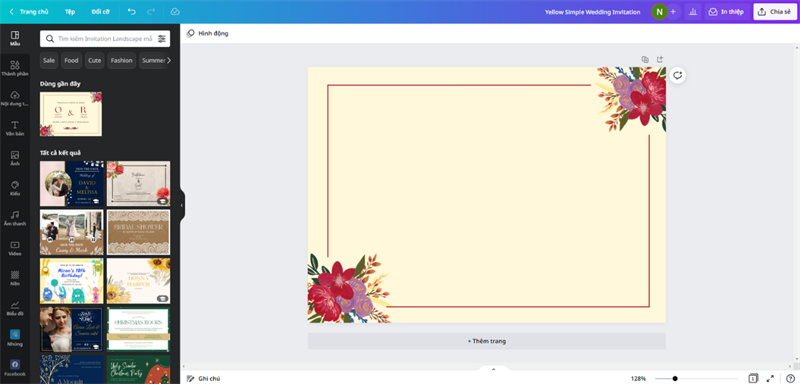
Task: Redo the last action
Action: point(151,12)
